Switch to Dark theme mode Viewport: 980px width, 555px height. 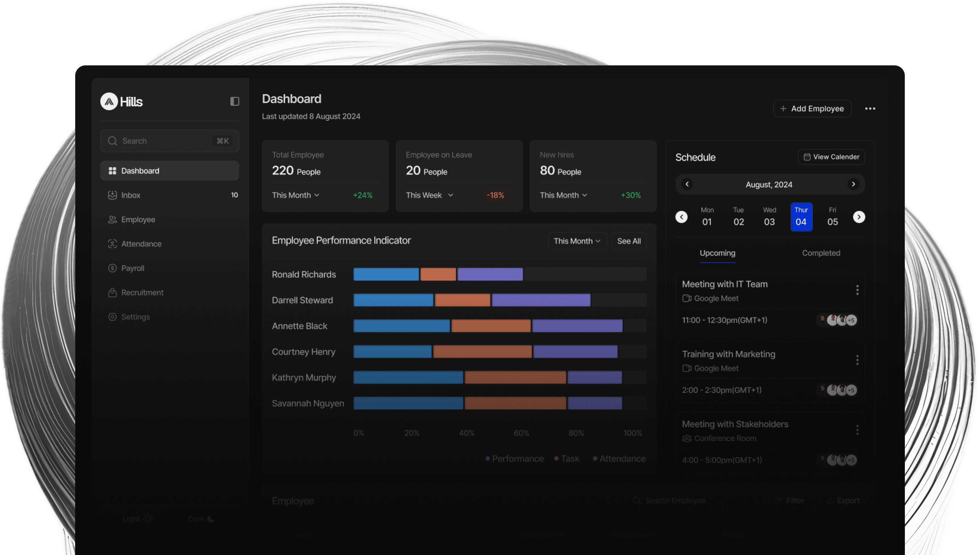pos(201,519)
